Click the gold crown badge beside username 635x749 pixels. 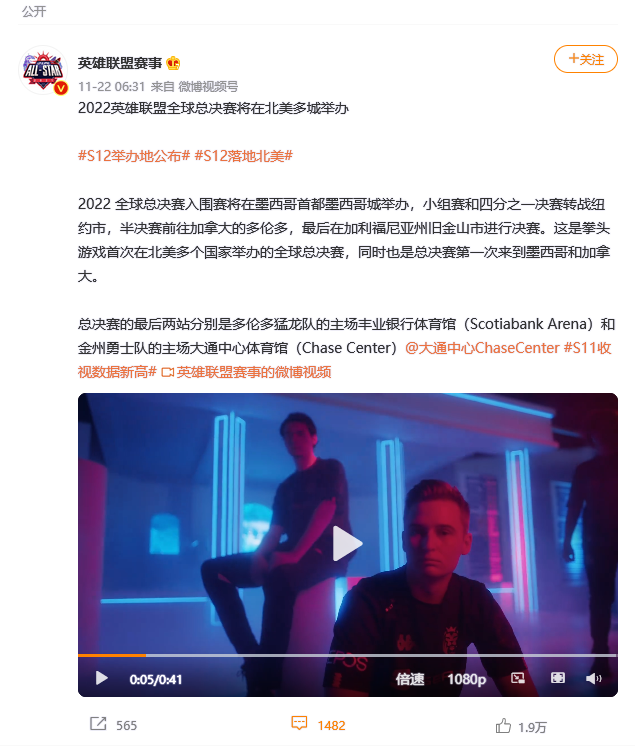(173, 63)
